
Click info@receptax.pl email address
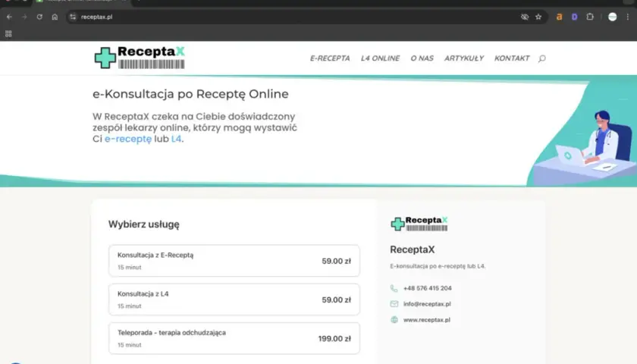(427, 304)
